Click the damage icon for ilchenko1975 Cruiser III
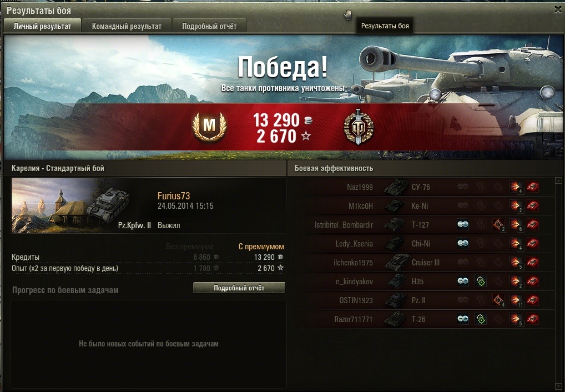The image size is (565, 392). click(x=516, y=262)
